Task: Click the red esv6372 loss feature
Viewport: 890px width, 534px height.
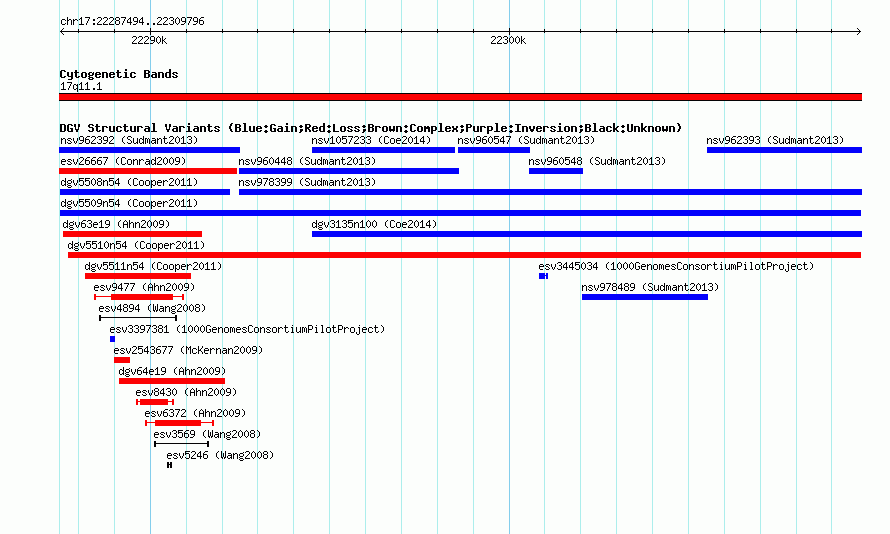Action: click(x=179, y=423)
